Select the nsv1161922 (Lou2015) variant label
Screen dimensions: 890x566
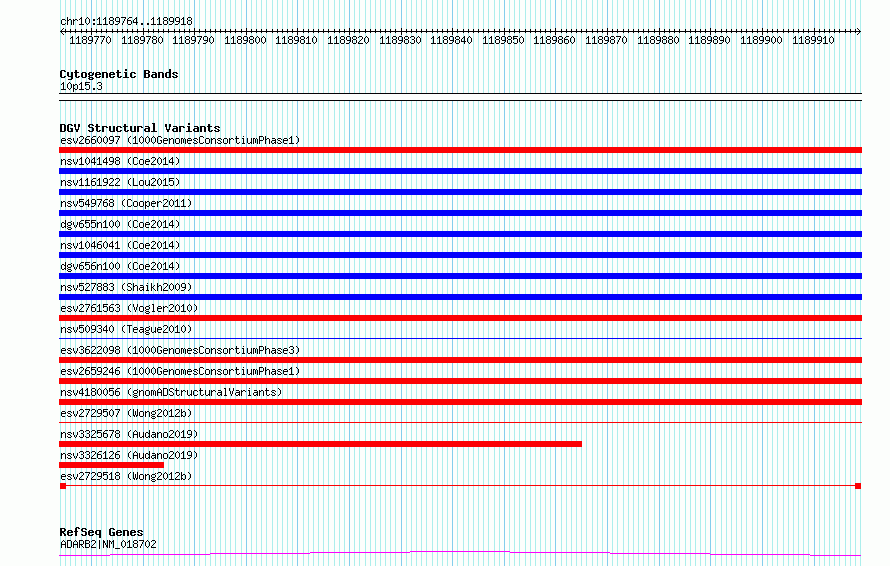pyautogui.click(x=120, y=182)
